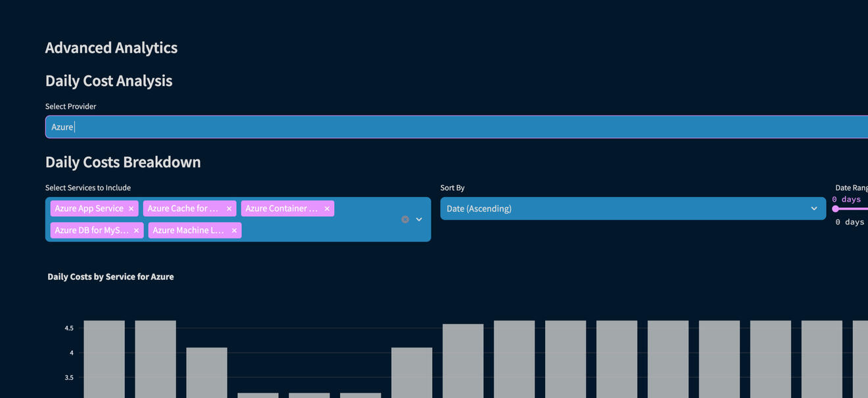Click the 3.5 y-axis label
This screenshot has height=398, width=868.
[69, 378]
